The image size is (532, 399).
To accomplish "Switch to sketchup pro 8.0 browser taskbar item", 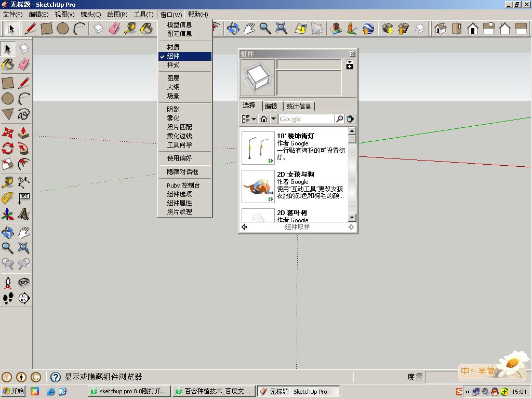I will [x=129, y=391].
